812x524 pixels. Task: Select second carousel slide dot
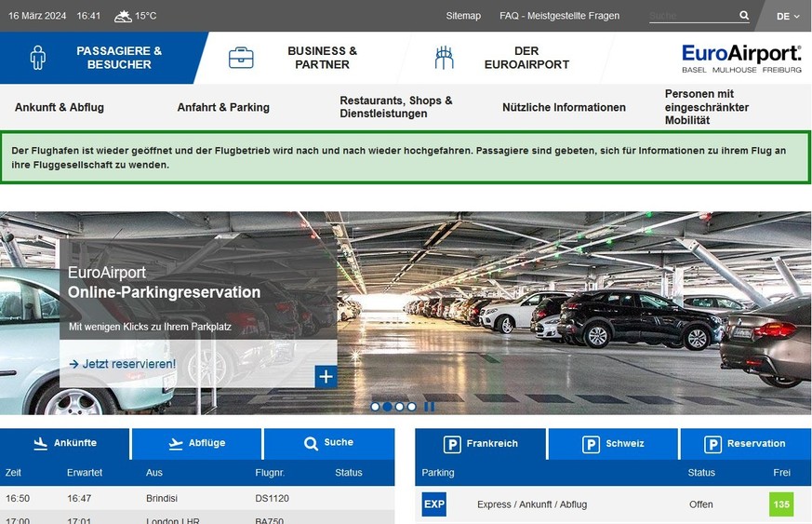click(x=387, y=407)
